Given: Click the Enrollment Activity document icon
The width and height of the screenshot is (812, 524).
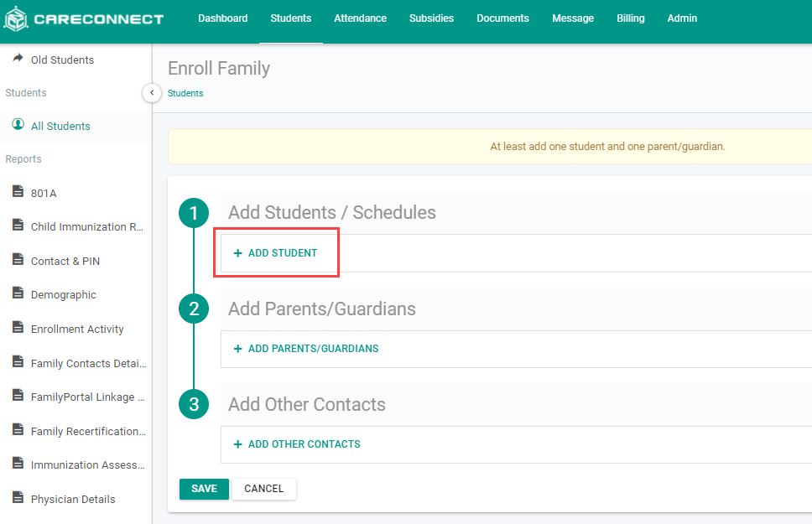Looking at the screenshot, I should coord(18,328).
